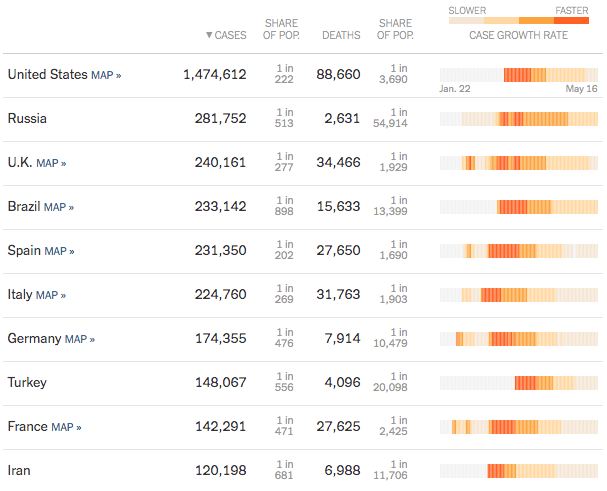The height and width of the screenshot is (491, 607).
Task: Select the Turkey country name
Action: coord(27,383)
